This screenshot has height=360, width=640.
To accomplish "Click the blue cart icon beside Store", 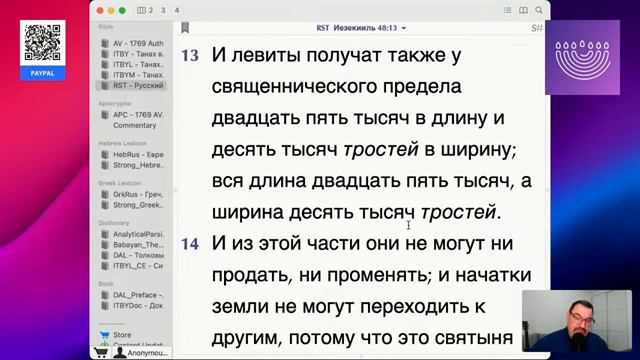I will point(104,335).
